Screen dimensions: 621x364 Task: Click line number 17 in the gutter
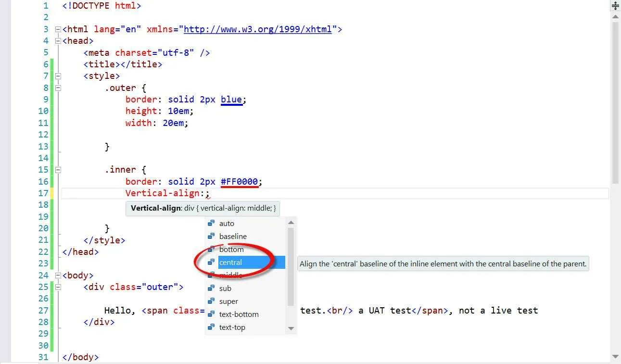click(x=43, y=193)
